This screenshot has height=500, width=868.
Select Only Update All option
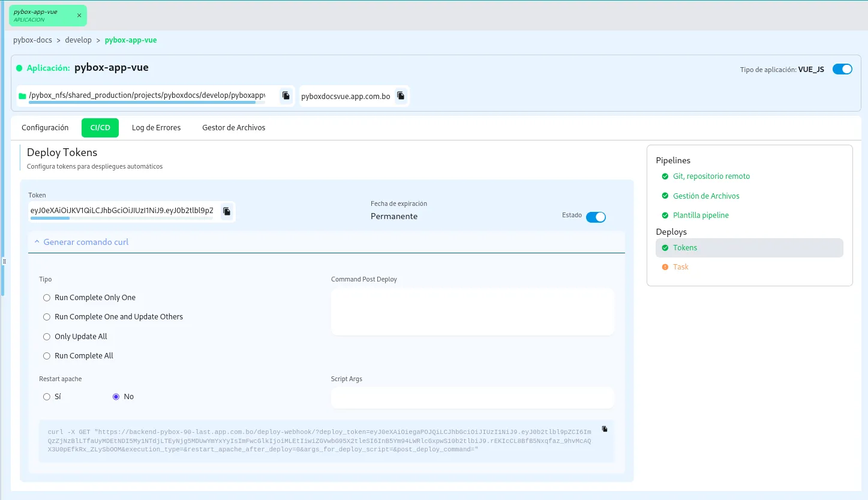coord(47,337)
